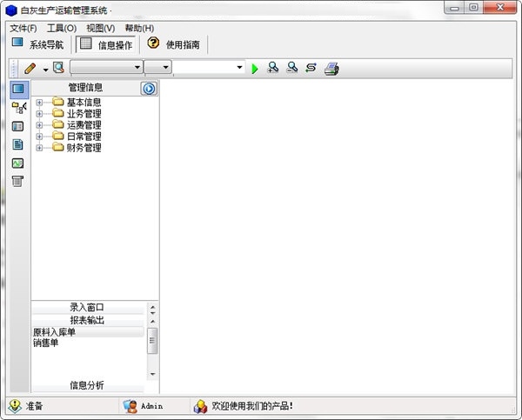
Task: Select the blue screen icon in left sidebar
Action: [18, 90]
